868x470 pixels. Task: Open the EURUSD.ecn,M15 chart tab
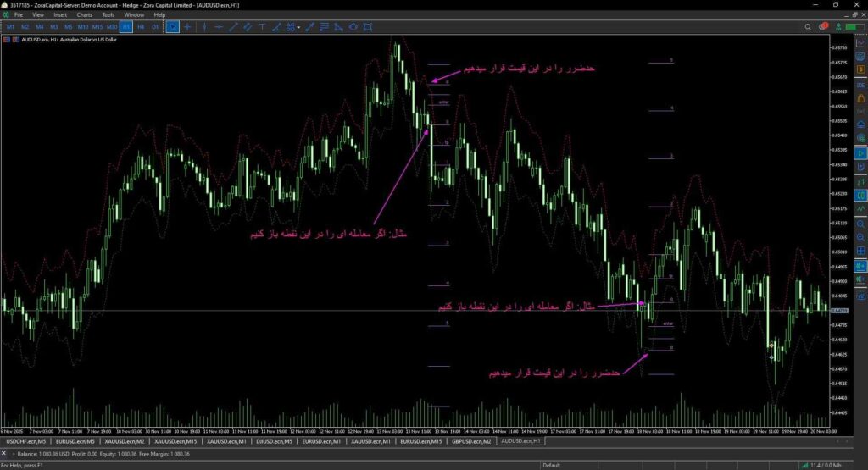(420, 441)
